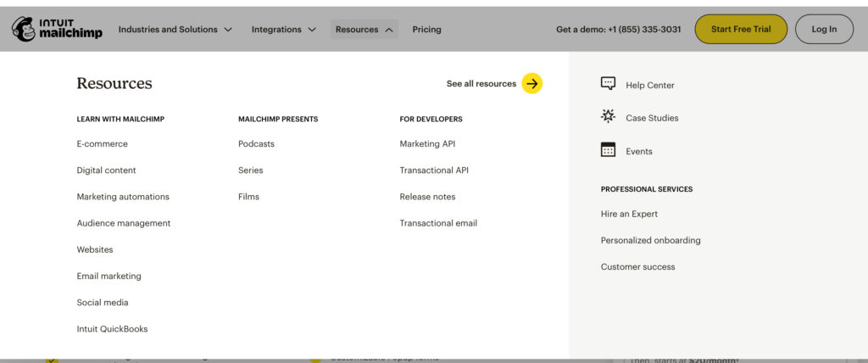Open the Transactional email link
Screen dimensions: 868x363
[438, 223]
